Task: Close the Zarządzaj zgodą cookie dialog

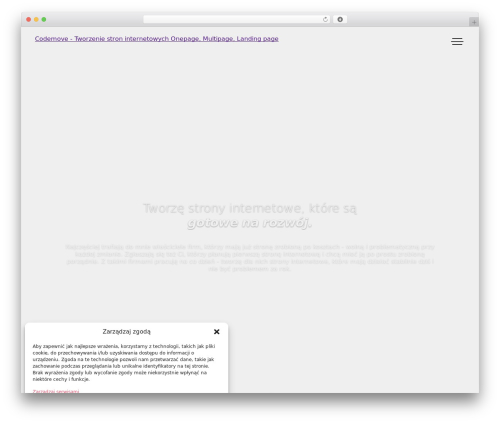Action: pyautogui.click(x=217, y=332)
